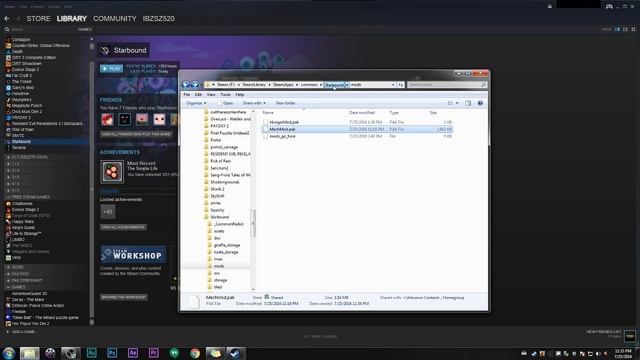This screenshot has height=360, width=640.
Task: Open the Organize dropdown in Explorer
Action: (x=196, y=103)
